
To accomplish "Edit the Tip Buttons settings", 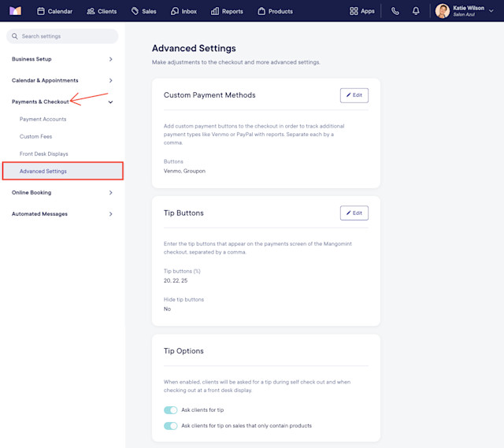I will pos(354,213).
